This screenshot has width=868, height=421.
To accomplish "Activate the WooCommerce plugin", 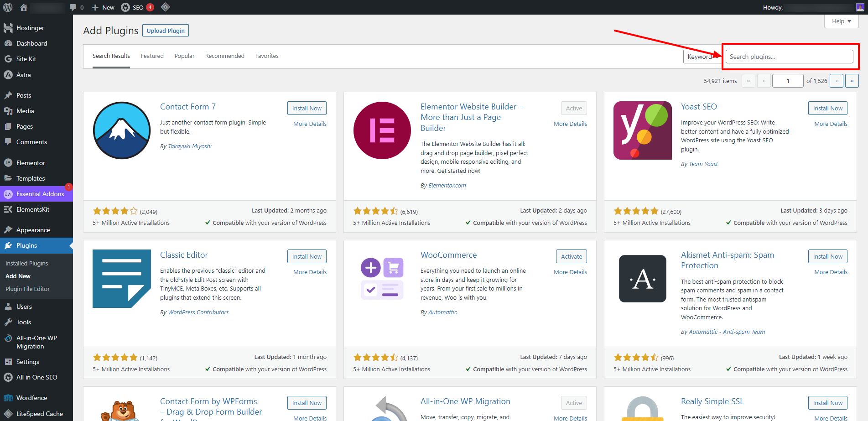I will click(571, 256).
